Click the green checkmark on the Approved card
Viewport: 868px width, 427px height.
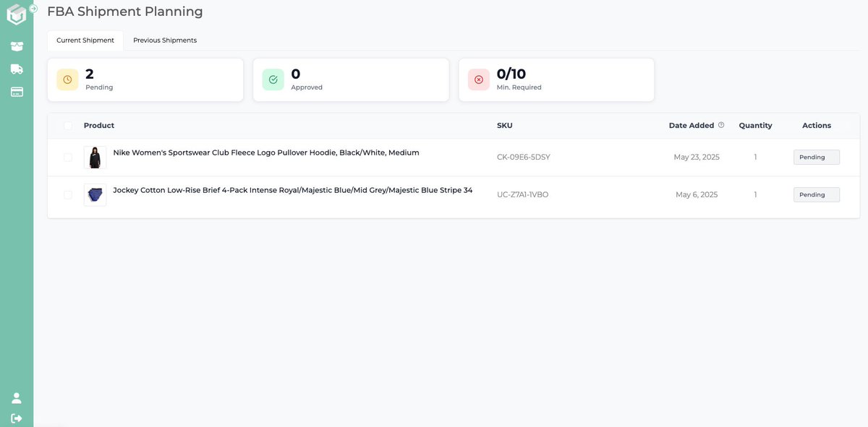(x=272, y=79)
